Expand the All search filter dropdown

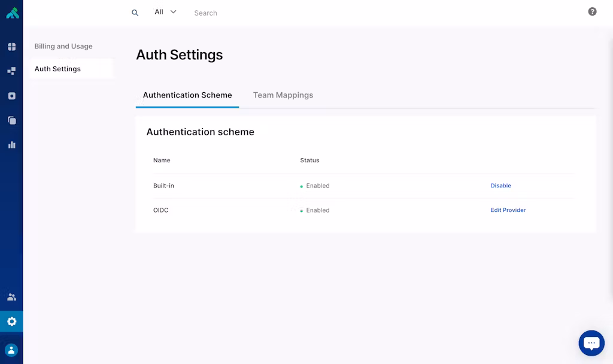coord(165,12)
